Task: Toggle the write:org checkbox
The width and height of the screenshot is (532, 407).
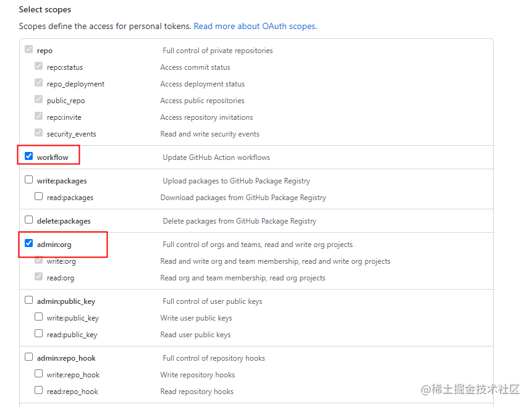Action: [39, 260]
